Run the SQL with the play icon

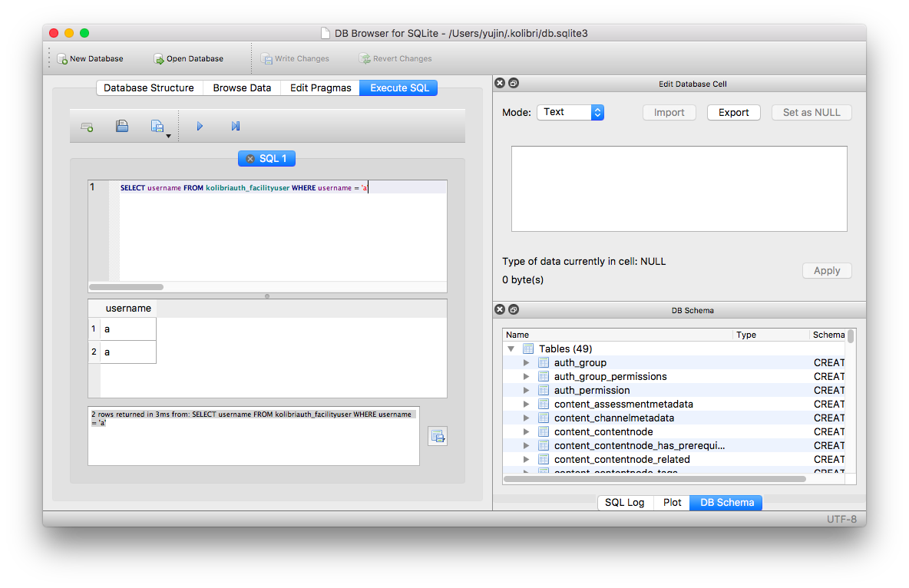click(200, 126)
